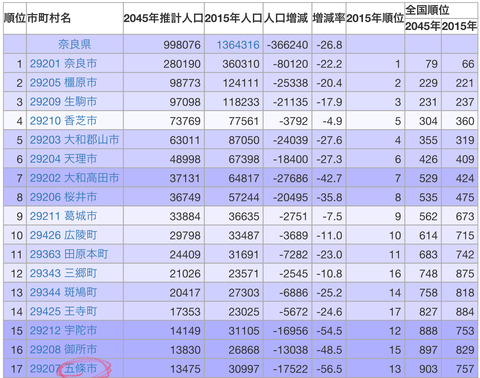
Task: Open the 29363 田原本町 link
Action: point(69,254)
